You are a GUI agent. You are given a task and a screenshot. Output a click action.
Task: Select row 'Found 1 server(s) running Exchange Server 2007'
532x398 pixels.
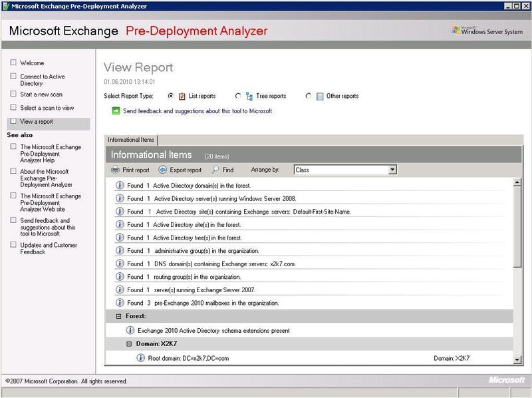(x=309, y=290)
